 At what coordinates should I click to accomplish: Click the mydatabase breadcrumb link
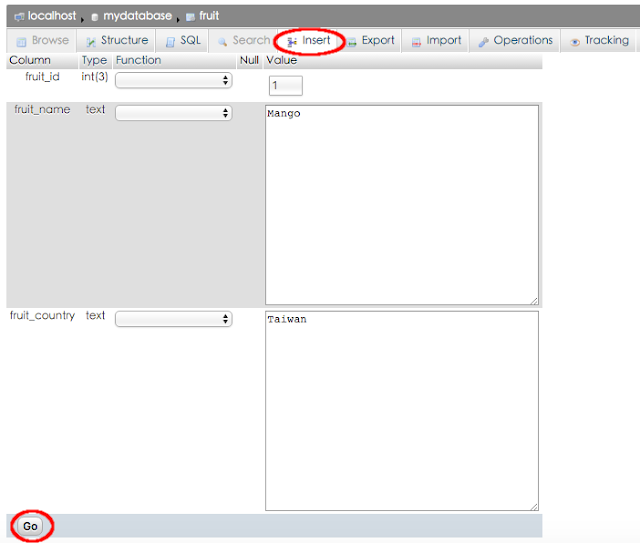point(138,16)
